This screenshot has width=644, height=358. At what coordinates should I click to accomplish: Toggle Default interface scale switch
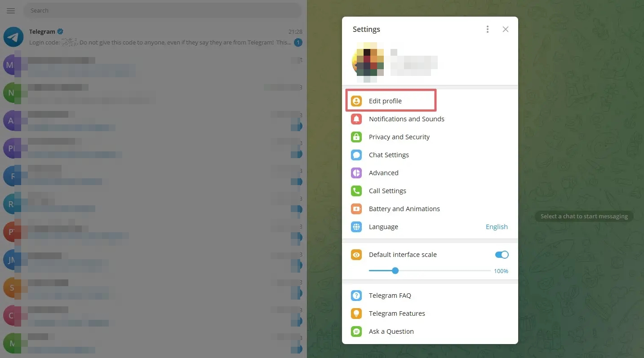click(x=502, y=255)
